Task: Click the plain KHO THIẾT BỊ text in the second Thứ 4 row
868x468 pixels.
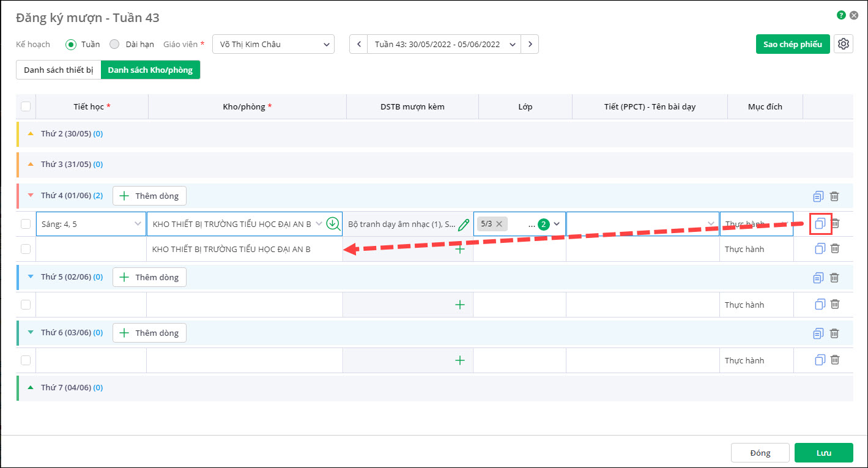Action: coord(231,249)
